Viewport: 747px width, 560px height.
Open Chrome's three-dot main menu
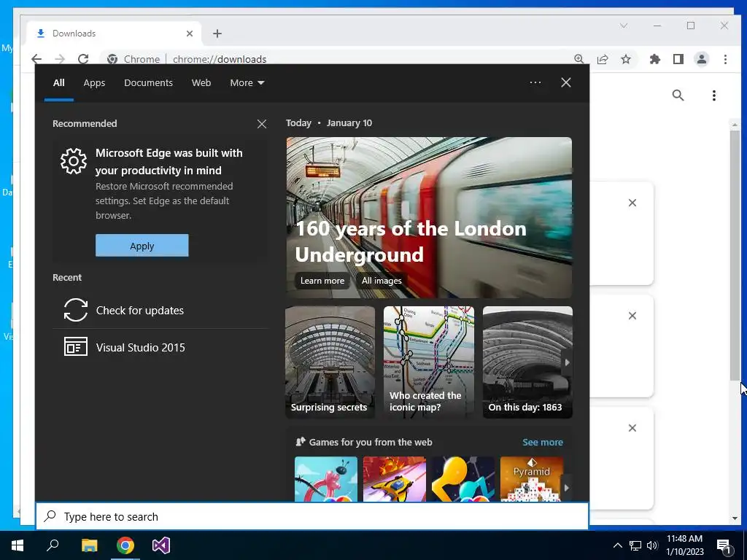click(x=725, y=59)
